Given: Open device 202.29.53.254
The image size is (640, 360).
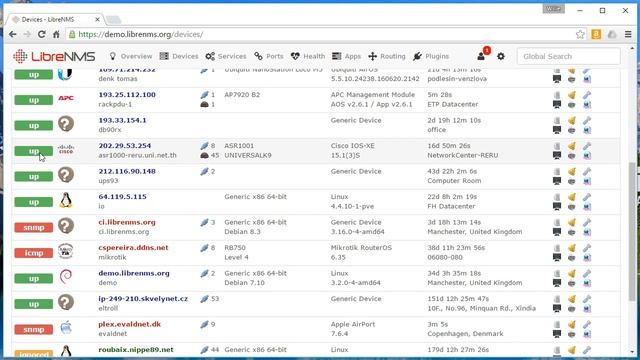Looking at the screenshot, I should 124,146.
